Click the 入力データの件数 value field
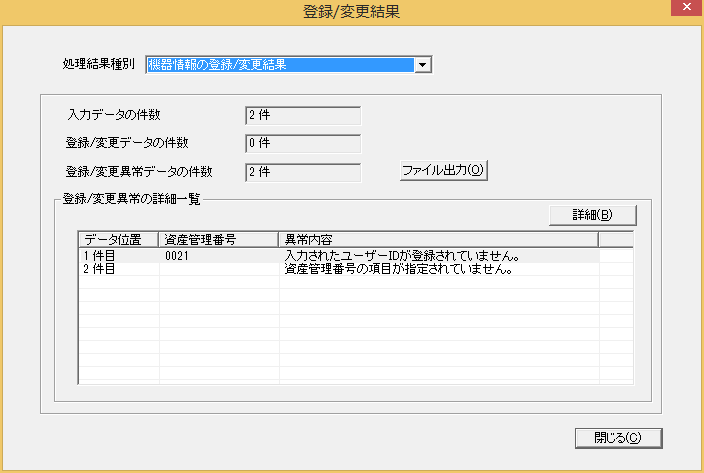This screenshot has height=473, width=704. (x=303, y=115)
